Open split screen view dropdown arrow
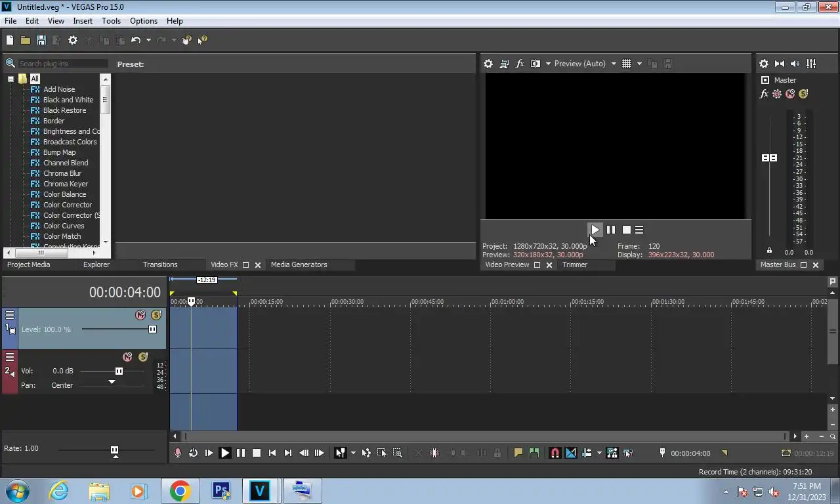Screen dimensions: 840x504 pos(548,64)
